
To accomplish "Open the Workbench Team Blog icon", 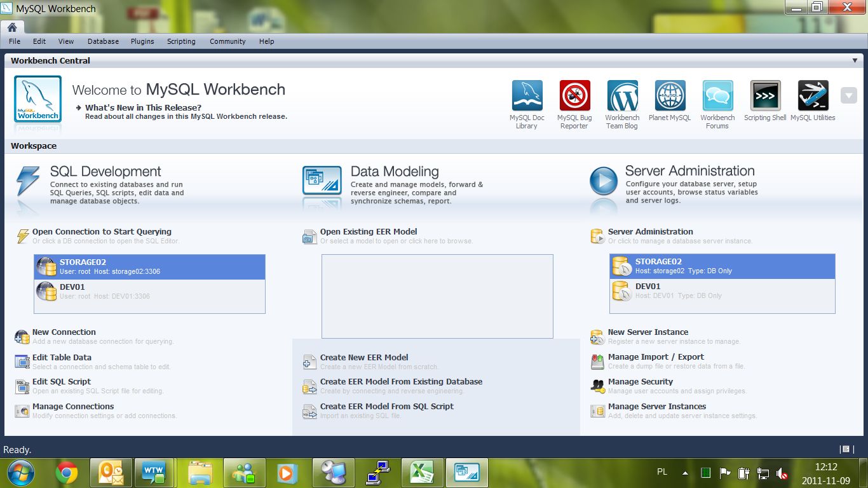I will pyautogui.click(x=623, y=95).
